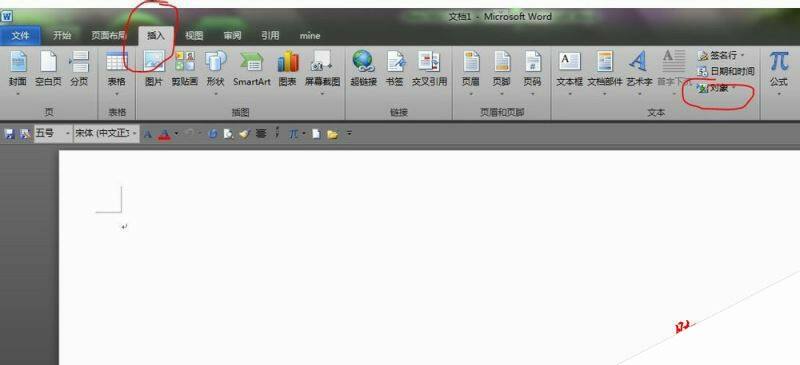Switch to the 视图 View tab
Image resolution: width=800 pixels, height=365 pixels.
click(194, 36)
